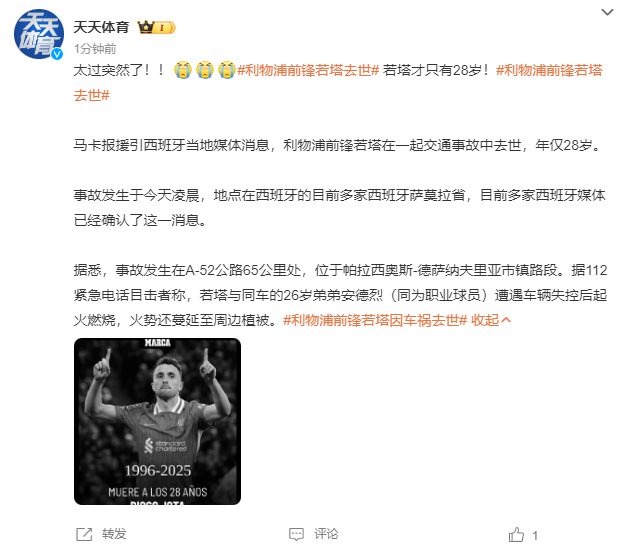The image size is (622, 547).
Task: Open the second 利物浦前锋若塔 hashtag link
Action: pyautogui.click(x=549, y=71)
